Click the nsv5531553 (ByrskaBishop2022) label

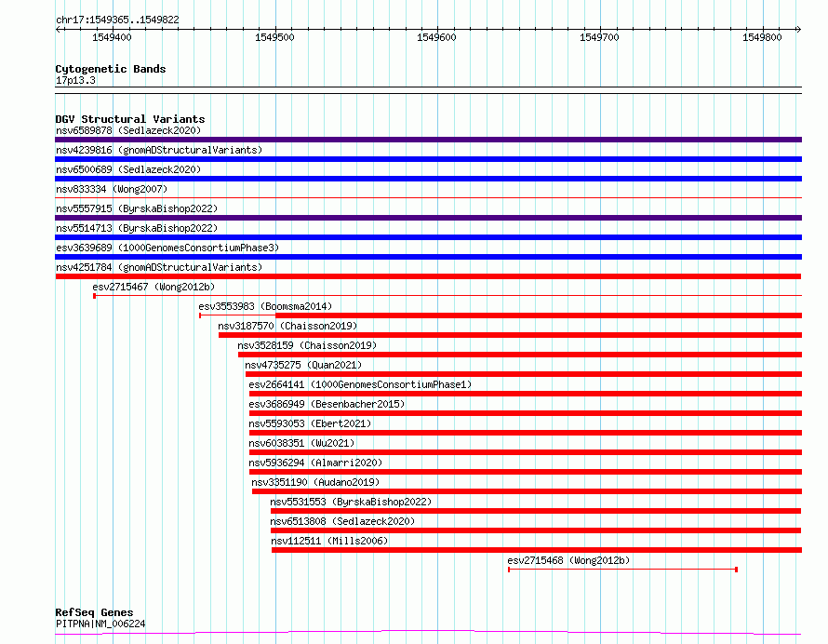(x=351, y=502)
